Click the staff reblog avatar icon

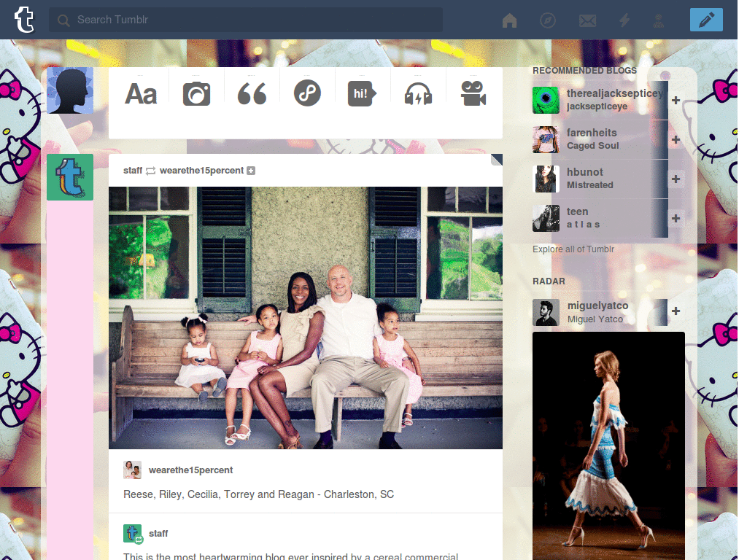(x=133, y=533)
